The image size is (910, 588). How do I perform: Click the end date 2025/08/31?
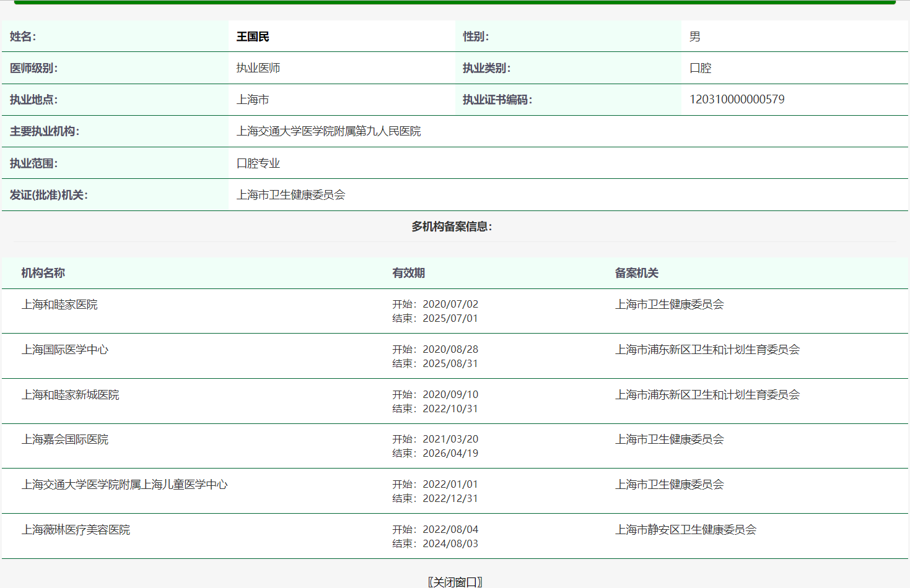point(450,363)
